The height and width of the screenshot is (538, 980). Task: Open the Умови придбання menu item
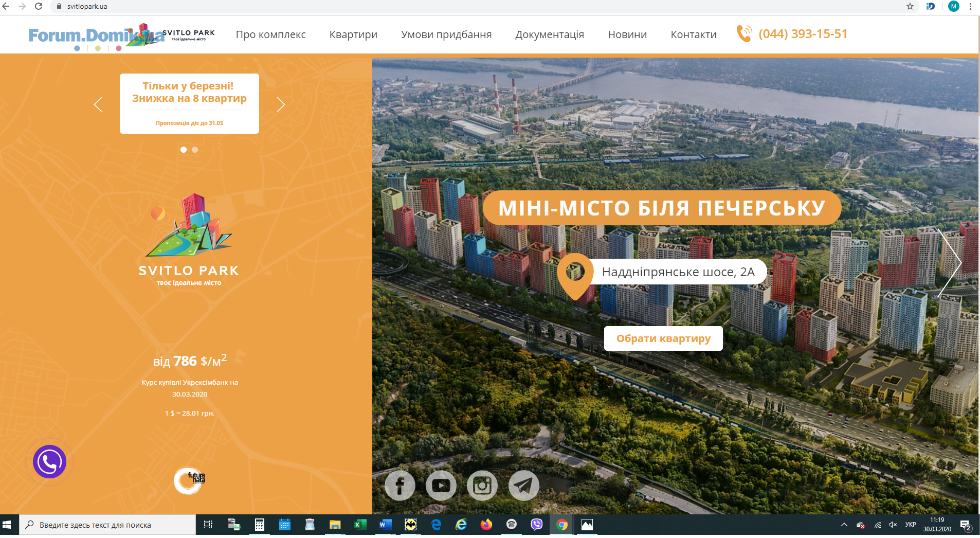(x=446, y=34)
